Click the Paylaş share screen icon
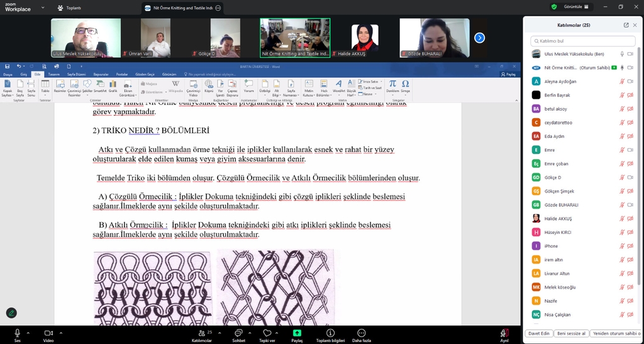The width and height of the screenshot is (644, 344). pyautogui.click(x=297, y=333)
